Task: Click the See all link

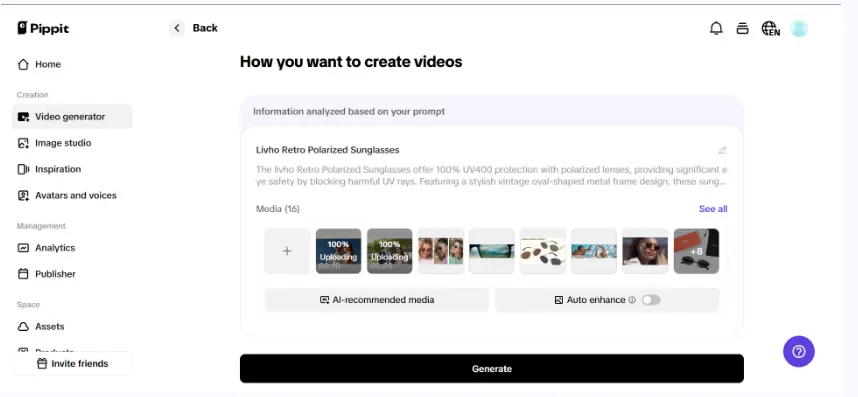Action: tap(713, 209)
